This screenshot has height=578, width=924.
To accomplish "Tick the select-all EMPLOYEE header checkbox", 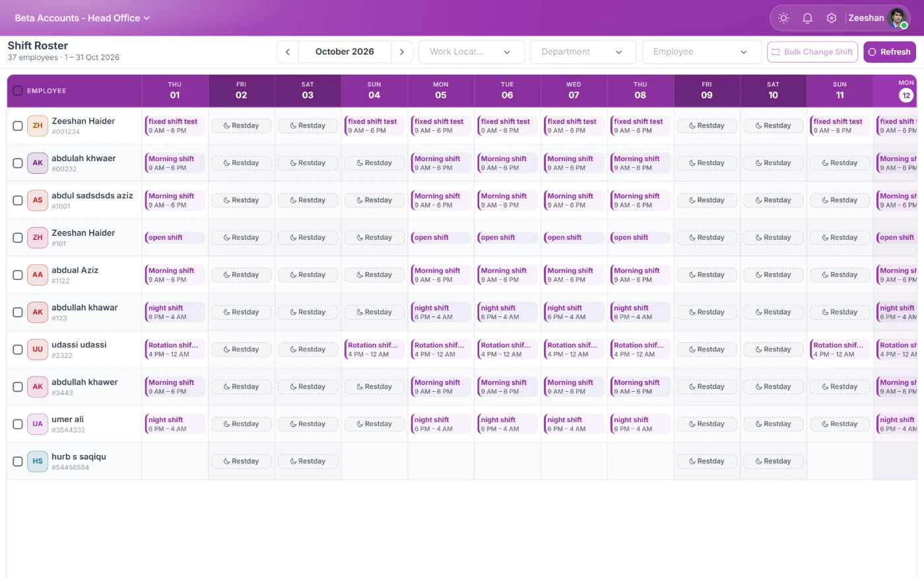I will click(x=18, y=90).
